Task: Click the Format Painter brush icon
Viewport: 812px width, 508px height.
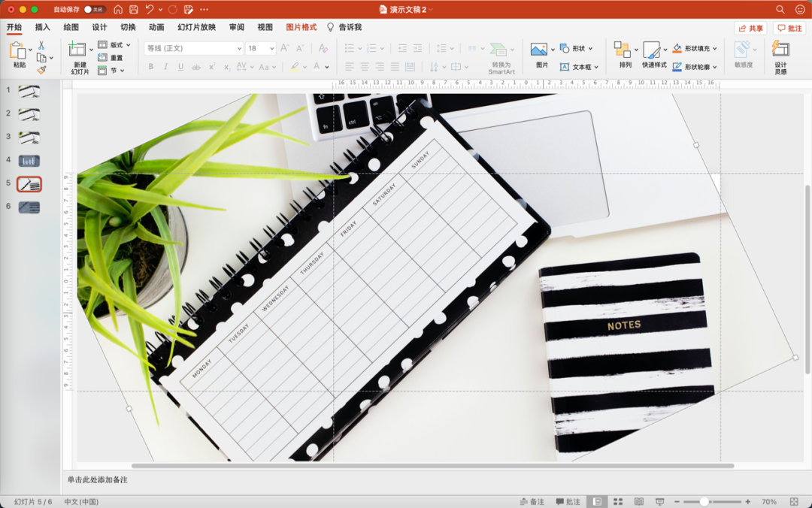Action: point(41,70)
